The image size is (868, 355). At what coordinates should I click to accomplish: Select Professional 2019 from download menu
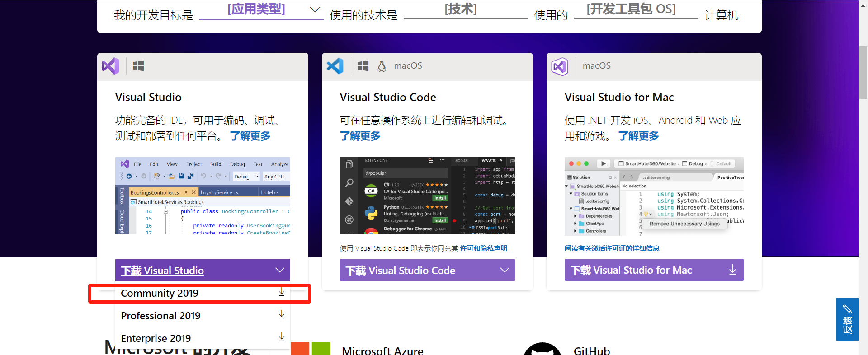click(203, 316)
